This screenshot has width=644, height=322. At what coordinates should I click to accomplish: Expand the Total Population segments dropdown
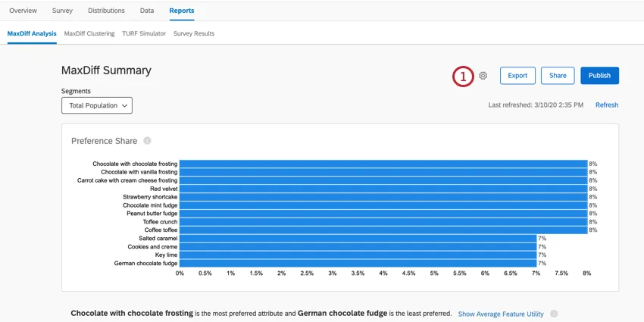tap(97, 105)
